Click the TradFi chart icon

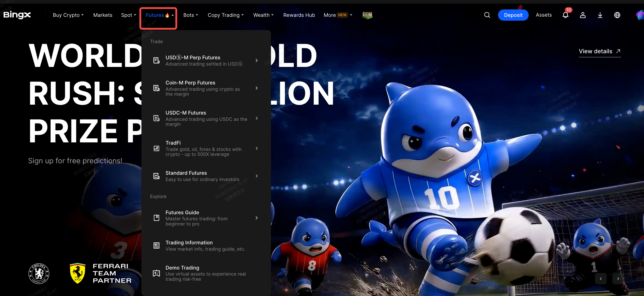pos(156,148)
